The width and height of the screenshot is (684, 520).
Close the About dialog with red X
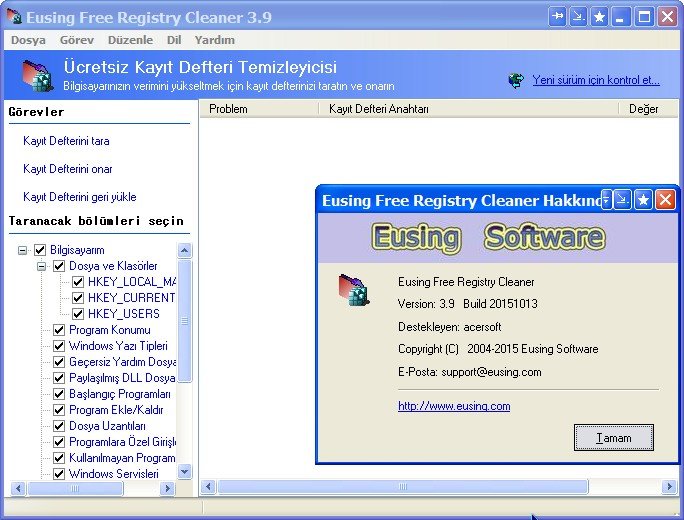pos(665,200)
